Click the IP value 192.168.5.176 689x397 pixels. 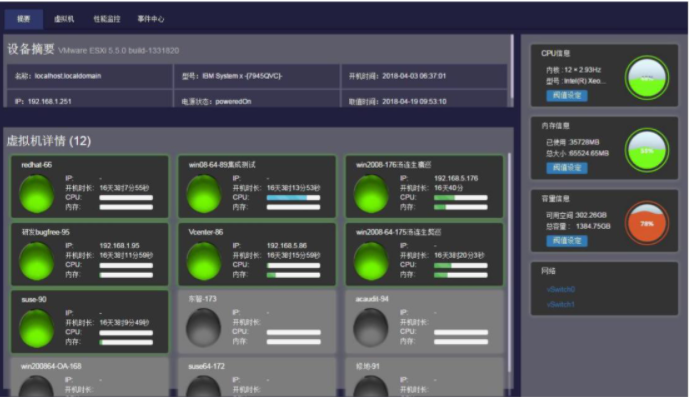coord(456,178)
